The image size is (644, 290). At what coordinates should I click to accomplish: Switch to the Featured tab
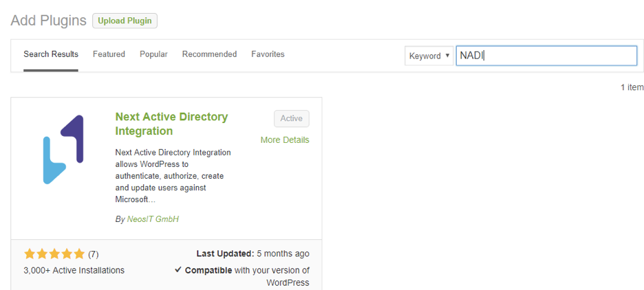tap(109, 54)
